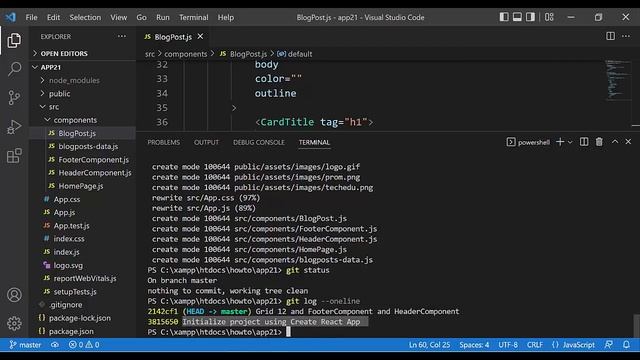Image resolution: width=640 pixels, height=360 pixels.
Task: Open the Search view icon
Action: click(x=14, y=69)
